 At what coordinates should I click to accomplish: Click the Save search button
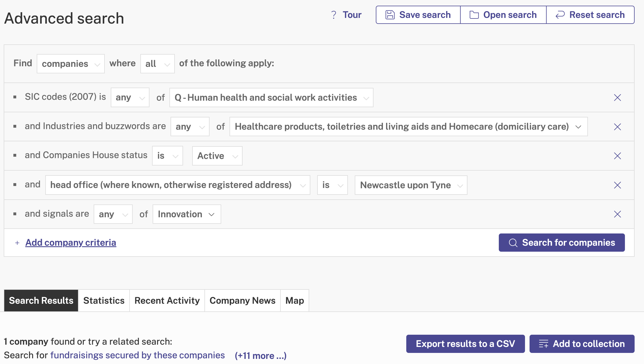(418, 15)
